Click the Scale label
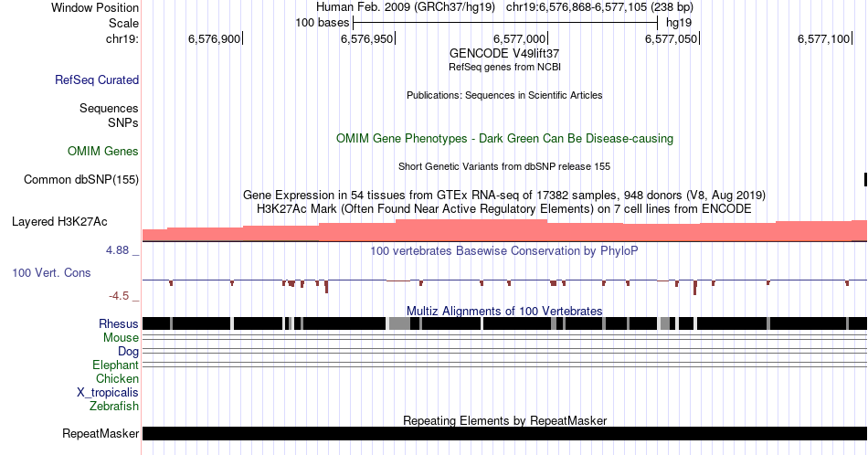 123,23
